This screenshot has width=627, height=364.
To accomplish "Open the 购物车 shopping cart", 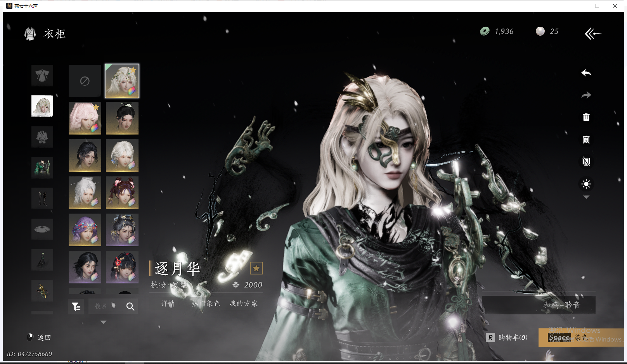I will [x=507, y=338].
